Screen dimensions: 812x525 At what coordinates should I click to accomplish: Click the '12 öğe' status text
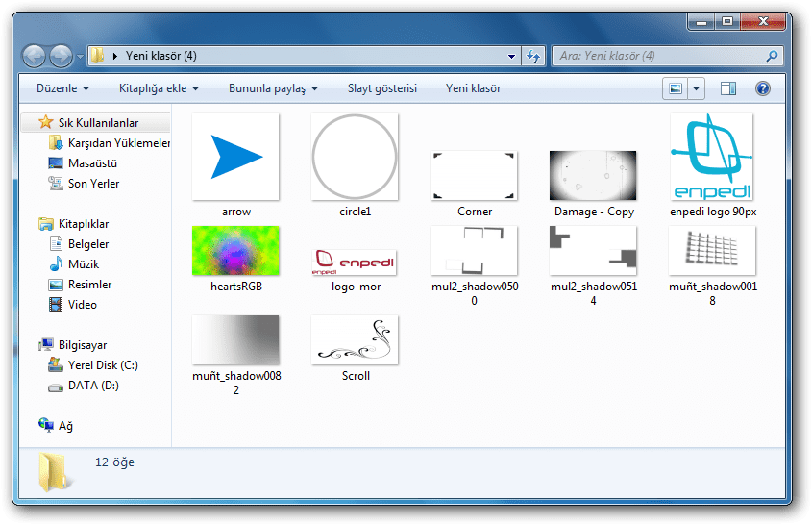coord(114,462)
